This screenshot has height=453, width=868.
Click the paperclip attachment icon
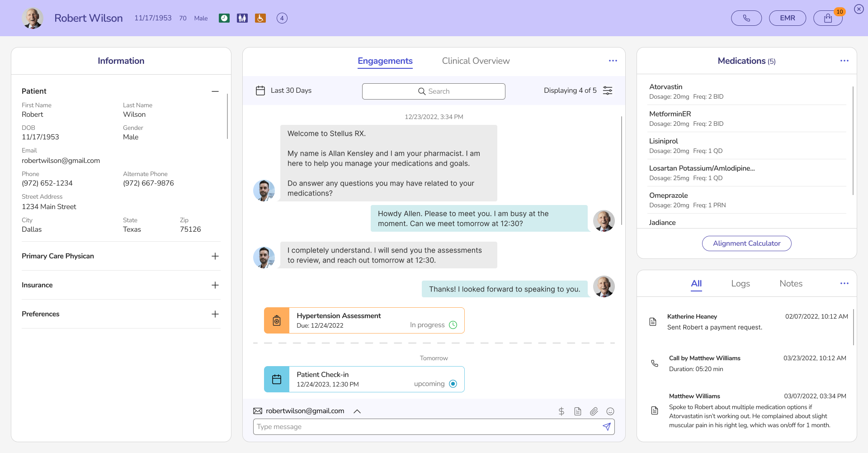(x=594, y=411)
